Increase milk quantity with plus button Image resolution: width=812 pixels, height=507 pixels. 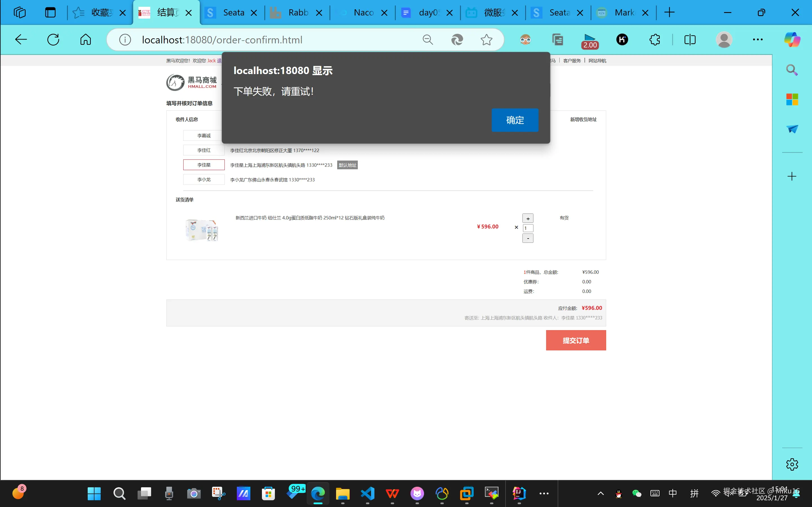(528, 219)
